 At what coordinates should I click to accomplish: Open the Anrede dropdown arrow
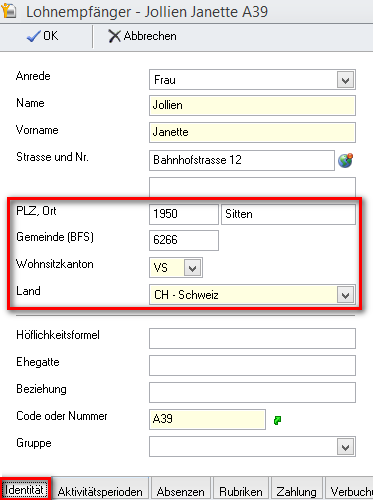coord(345,80)
